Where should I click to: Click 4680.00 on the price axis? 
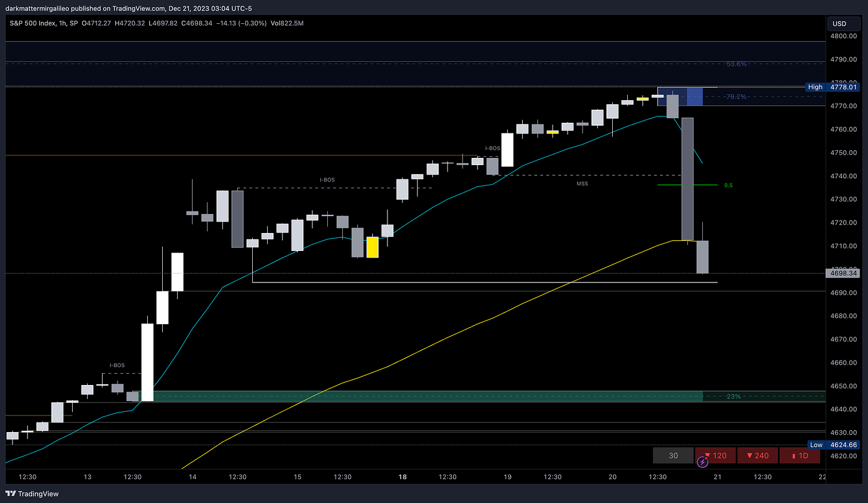(844, 316)
